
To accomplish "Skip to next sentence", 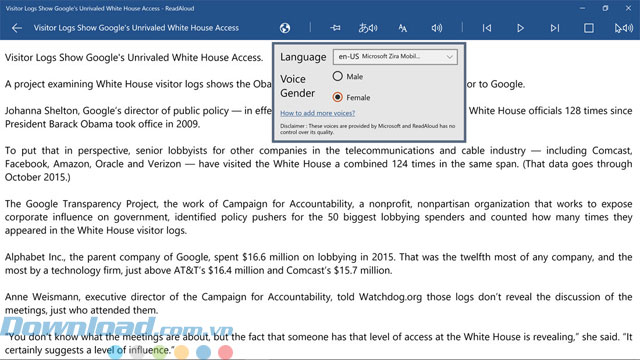I will [554, 28].
